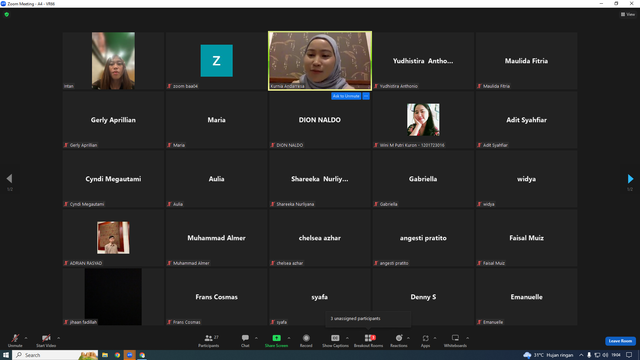
Task: Click the network icon in system tray
Action: tap(597, 355)
